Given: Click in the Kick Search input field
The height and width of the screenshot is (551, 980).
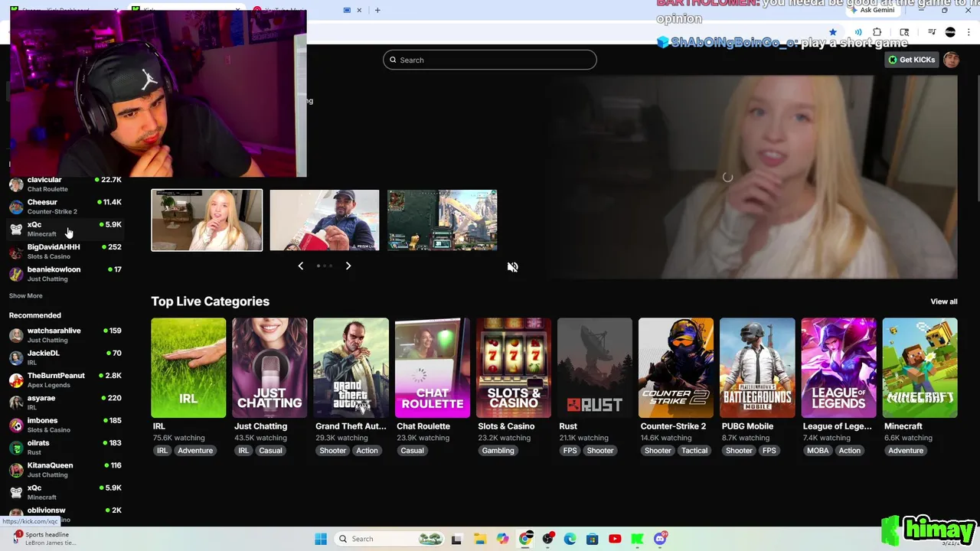Looking at the screenshot, I should coord(489,60).
